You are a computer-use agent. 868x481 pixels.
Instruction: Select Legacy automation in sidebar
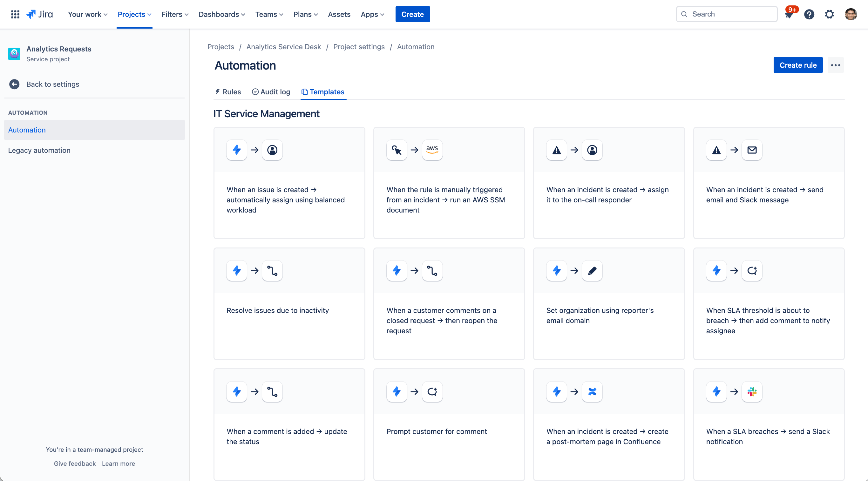(39, 150)
